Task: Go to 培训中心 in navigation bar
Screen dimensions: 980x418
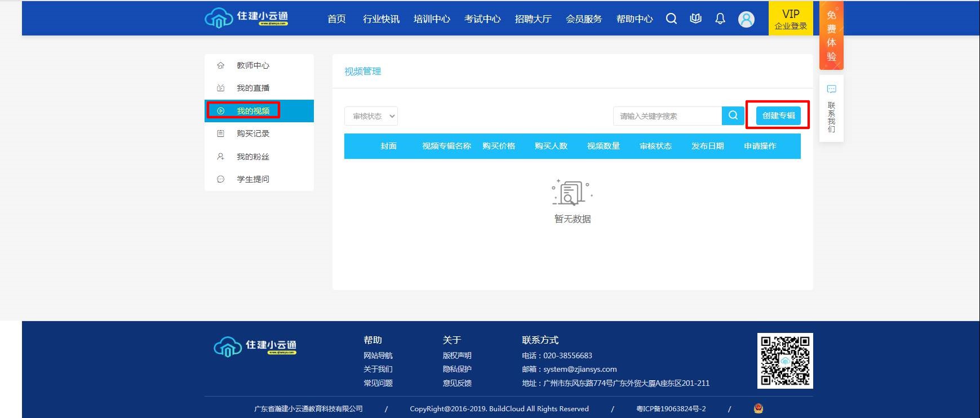Action: coord(432,19)
